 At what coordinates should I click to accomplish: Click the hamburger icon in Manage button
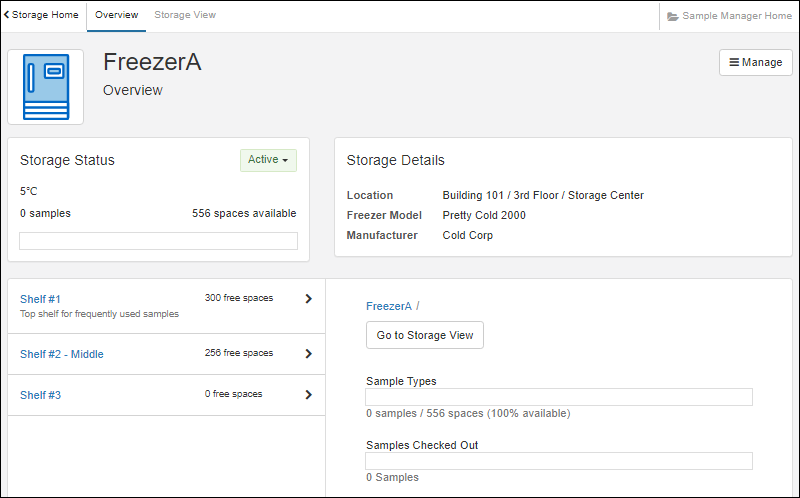tap(734, 62)
